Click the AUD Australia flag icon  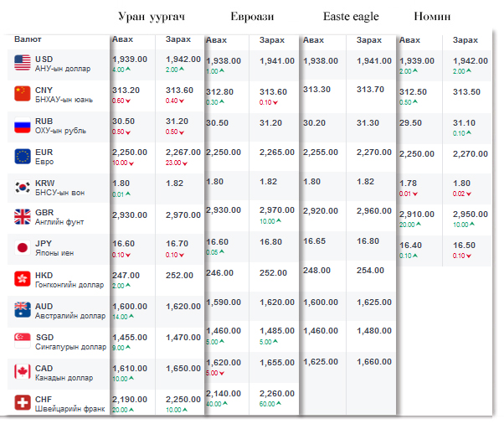(x=23, y=309)
